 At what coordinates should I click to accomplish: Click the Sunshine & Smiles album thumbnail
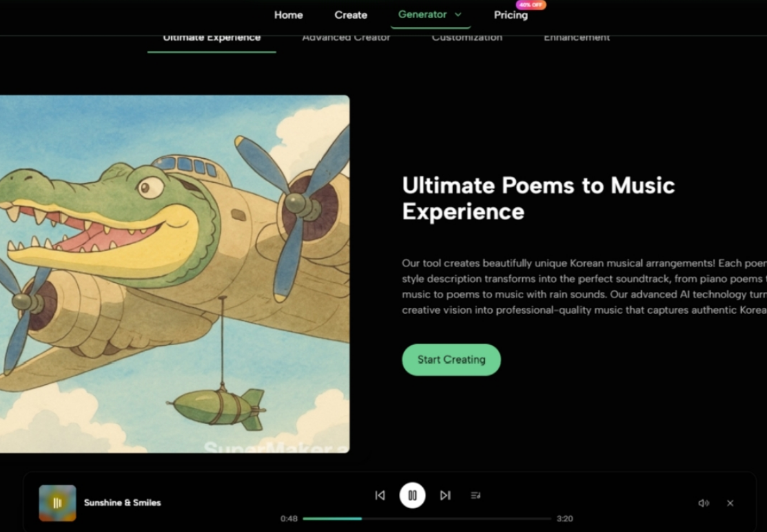coord(57,503)
